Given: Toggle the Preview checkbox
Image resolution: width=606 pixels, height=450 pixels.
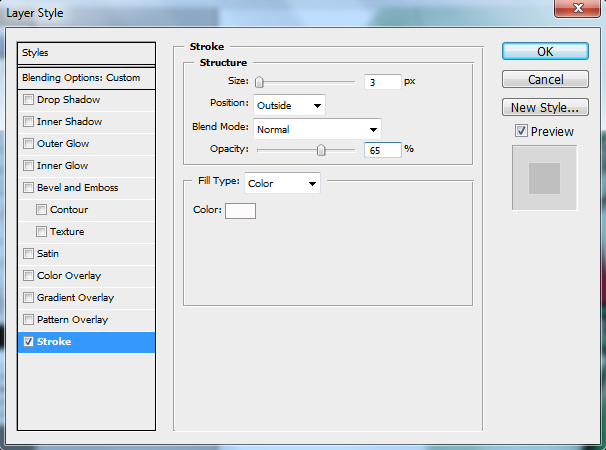Looking at the screenshot, I should [521, 131].
